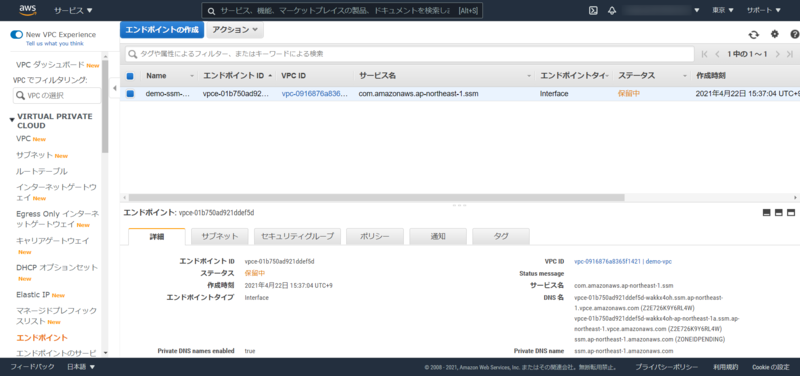
Task: Click エンドポイントの作成 button
Action: tap(162, 30)
